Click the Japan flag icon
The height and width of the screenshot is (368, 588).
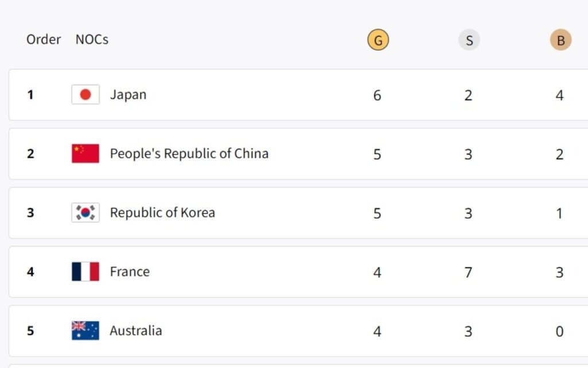click(x=86, y=95)
